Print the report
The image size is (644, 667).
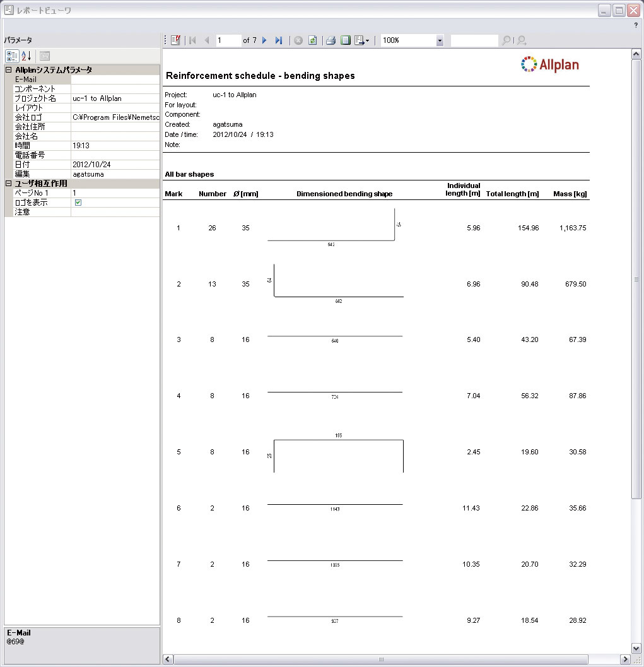click(331, 40)
